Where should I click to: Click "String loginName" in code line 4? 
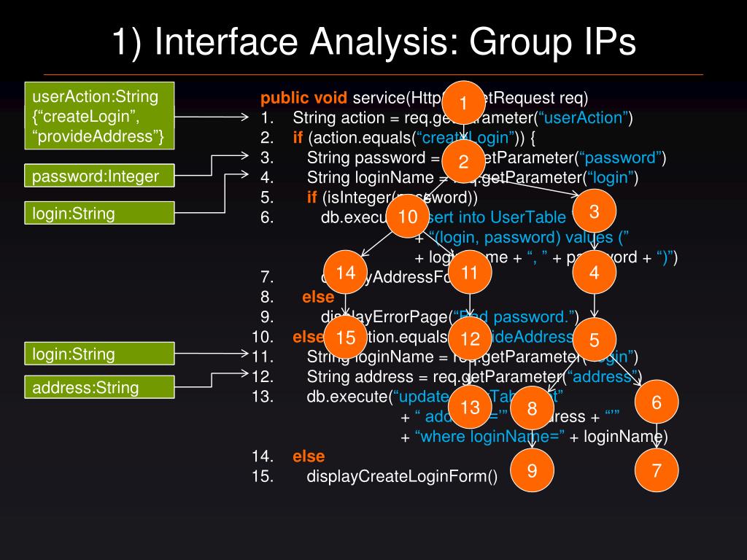(x=370, y=178)
